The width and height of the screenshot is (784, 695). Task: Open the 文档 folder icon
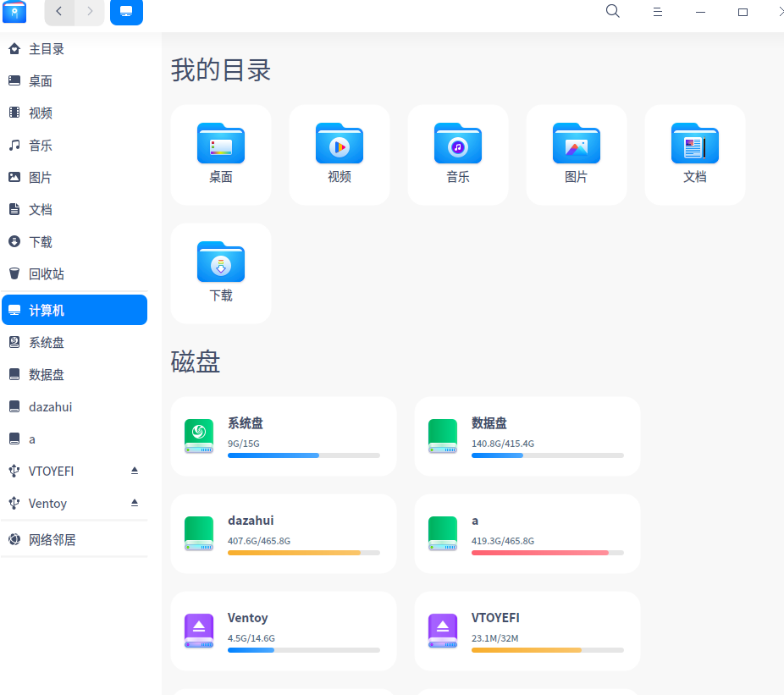coord(694,144)
